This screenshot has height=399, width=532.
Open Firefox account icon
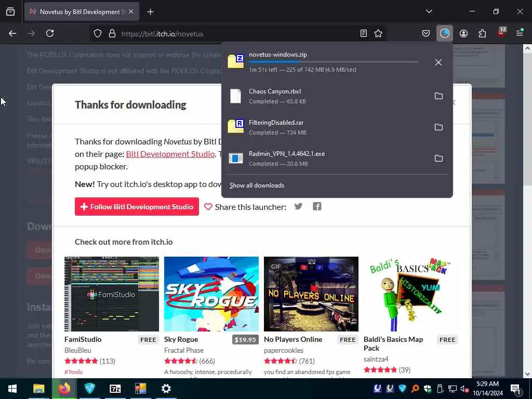coord(463,33)
